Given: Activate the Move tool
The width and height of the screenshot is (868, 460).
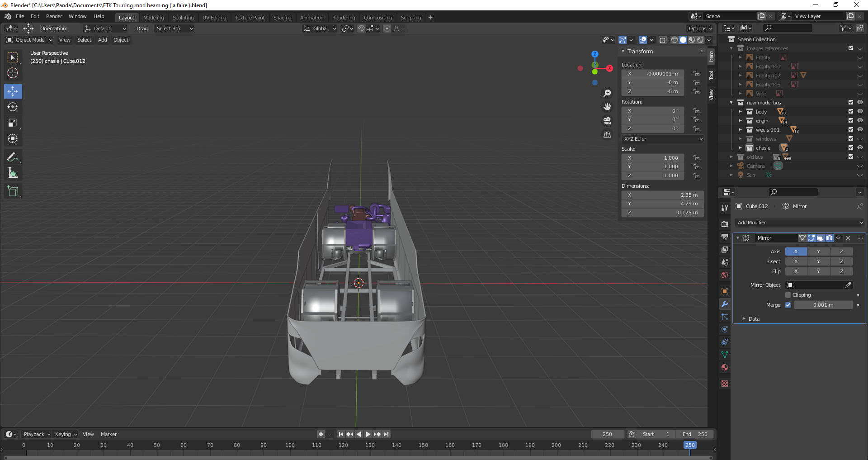Looking at the screenshot, I should click(x=13, y=91).
